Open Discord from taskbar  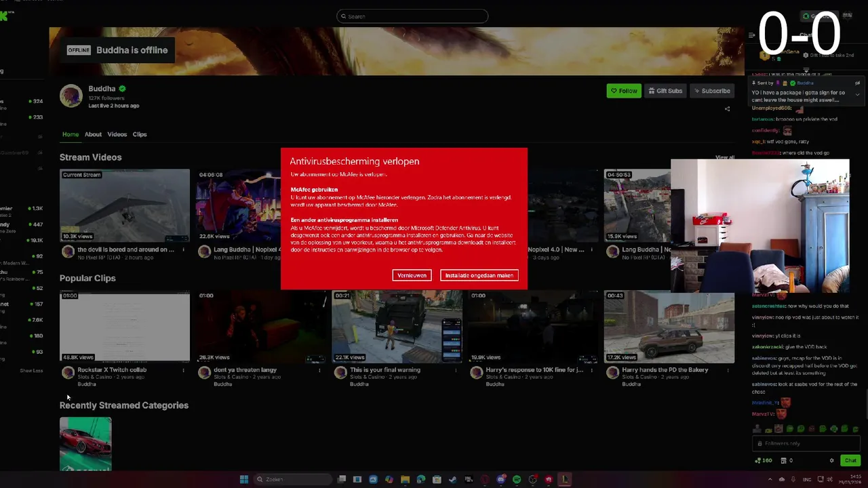click(501, 479)
